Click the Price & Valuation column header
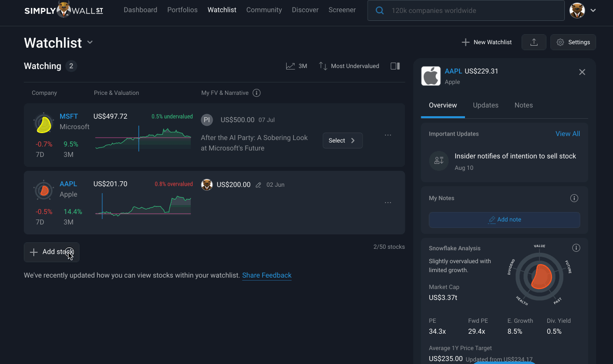The height and width of the screenshot is (364, 613). click(116, 93)
